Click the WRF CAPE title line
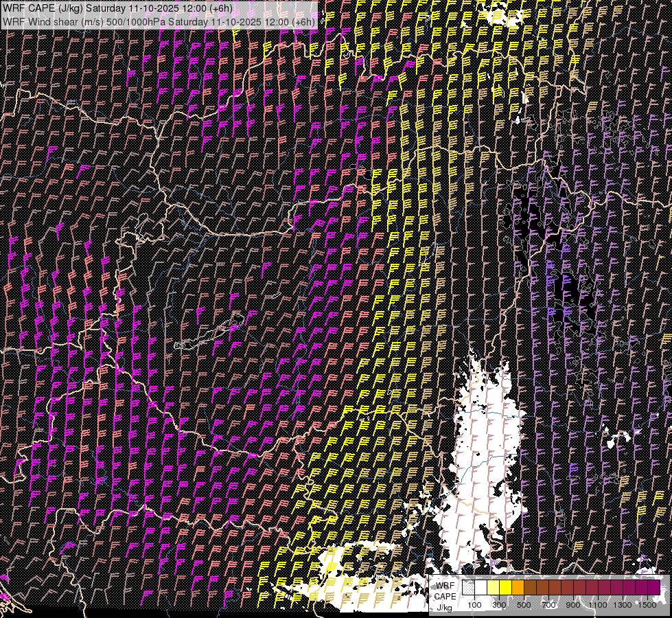The width and height of the screenshot is (672, 618). click(x=118, y=8)
